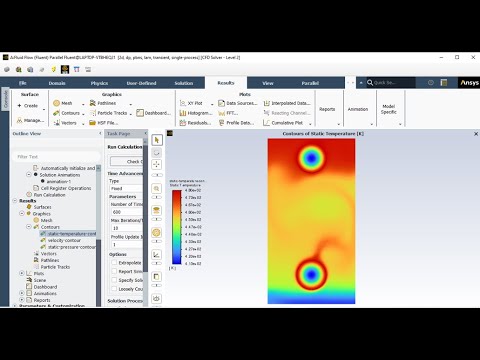
Task: Open Pathlines in Graphics ribbon group
Action: pyautogui.click(x=103, y=103)
